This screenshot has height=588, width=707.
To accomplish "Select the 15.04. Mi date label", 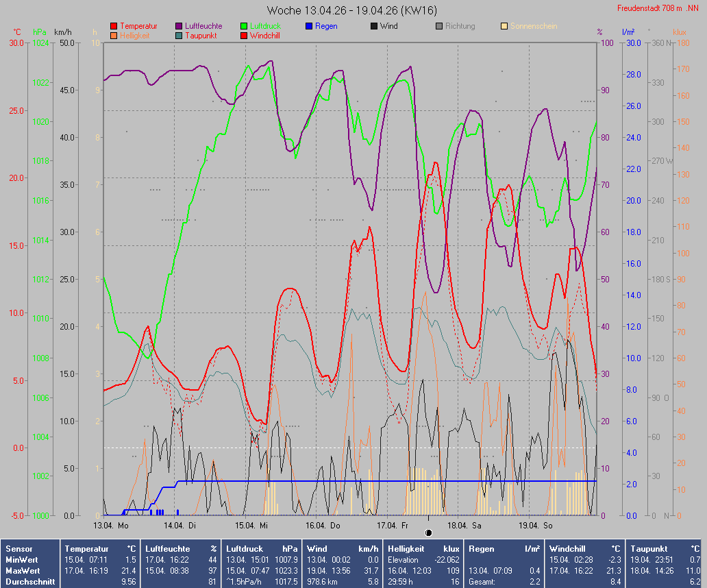I will 251,526.
